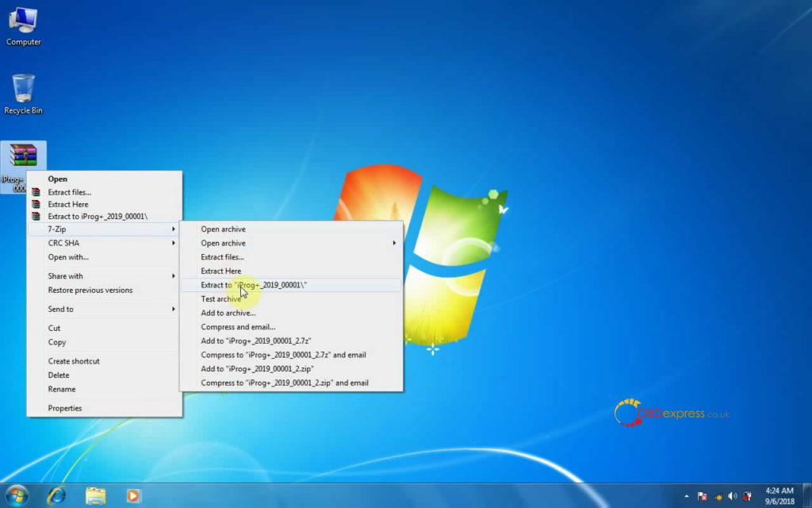
Task: Choose WinRAR Extract files... in context menu
Action: (105, 192)
